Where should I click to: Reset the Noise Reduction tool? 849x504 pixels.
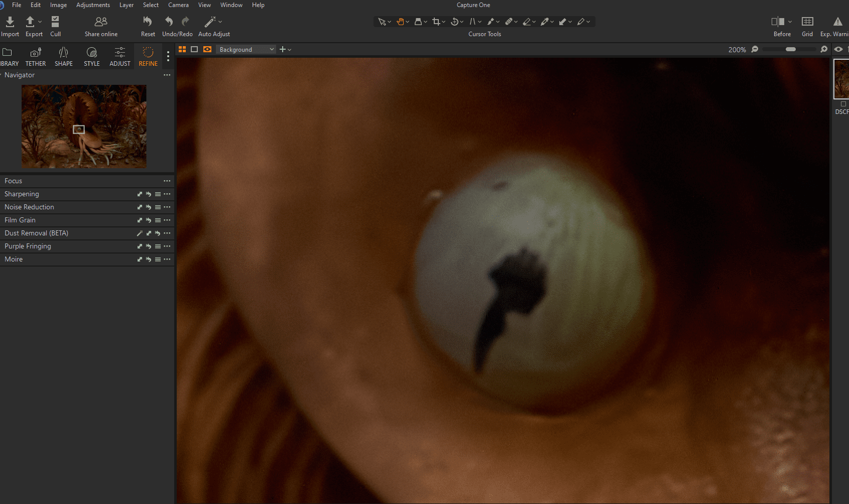pyautogui.click(x=149, y=207)
